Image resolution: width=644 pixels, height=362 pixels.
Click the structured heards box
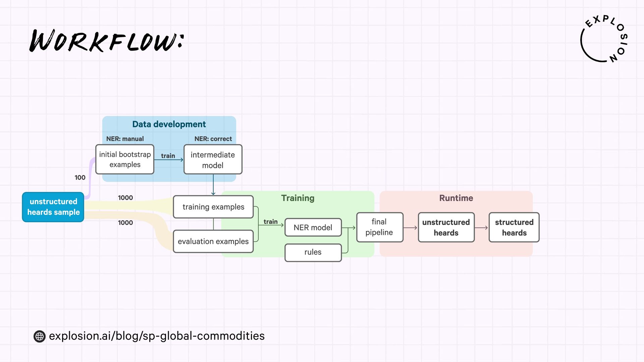(514, 227)
